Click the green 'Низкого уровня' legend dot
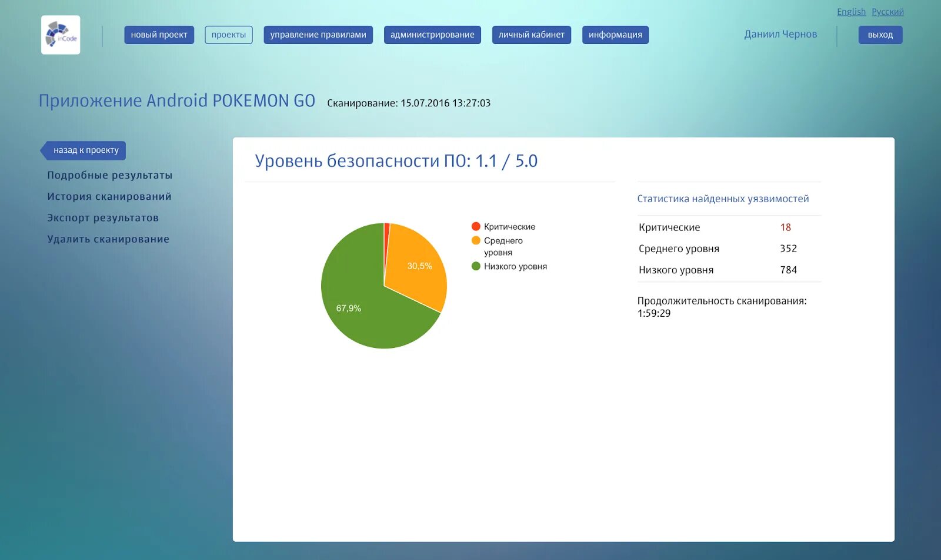Viewport: 941px width, 560px height. point(476,266)
